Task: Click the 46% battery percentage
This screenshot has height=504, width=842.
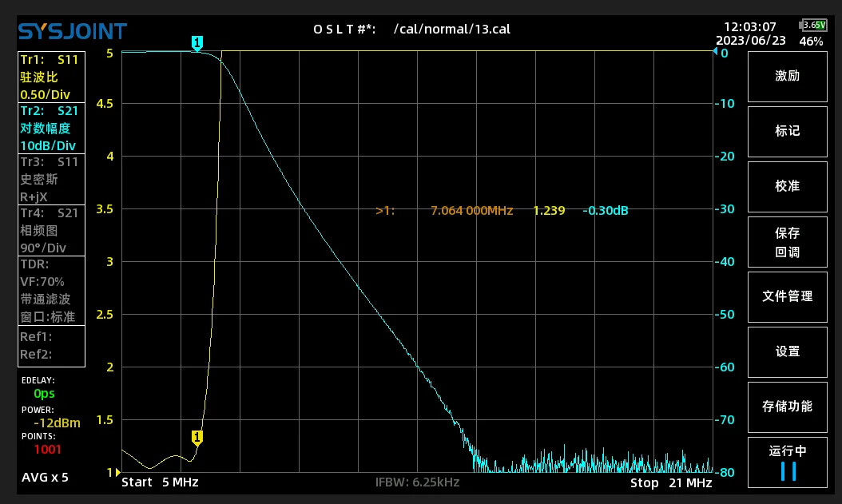Action: (811, 42)
